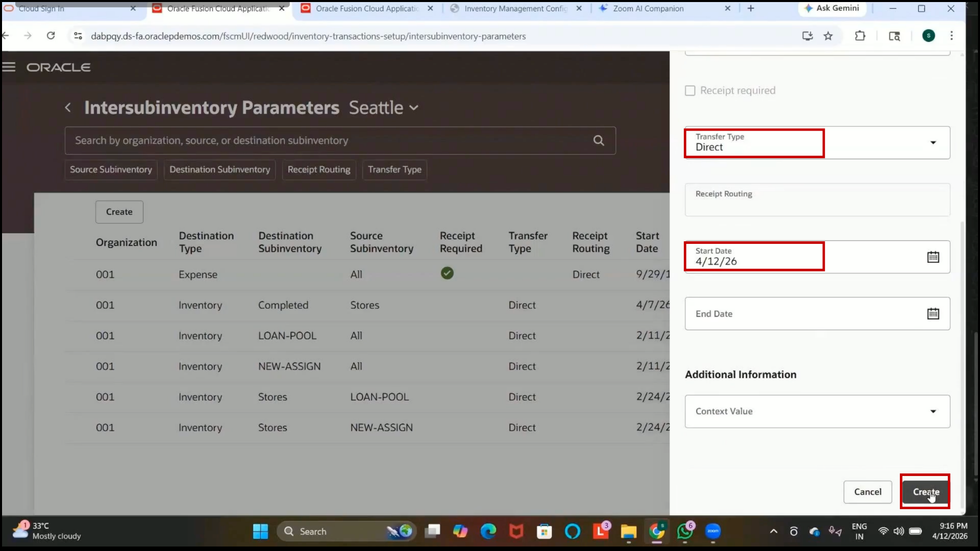Open the ENG IN language indicator
The image size is (980, 551).
pos(860,531)
